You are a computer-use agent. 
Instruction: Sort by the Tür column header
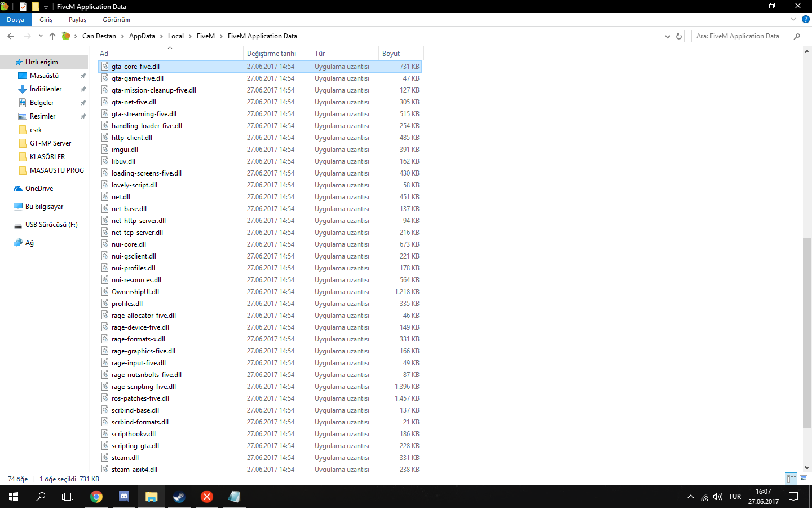pos(345,54)
